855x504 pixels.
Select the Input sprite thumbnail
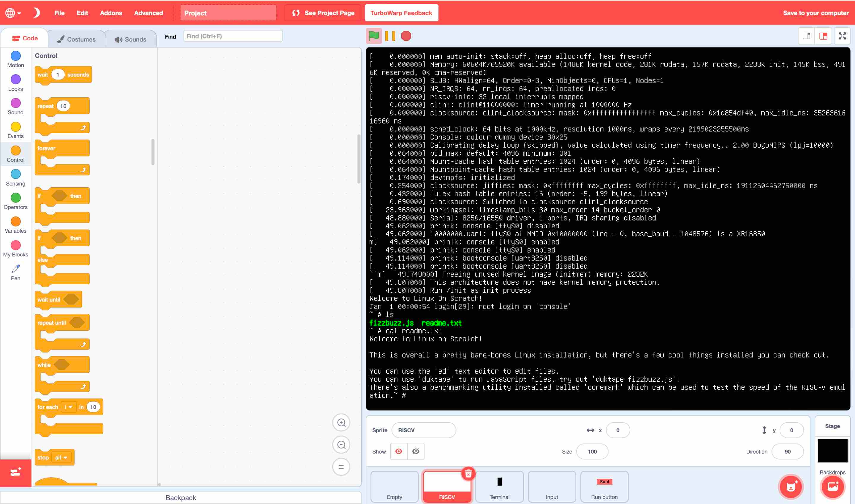552,487
